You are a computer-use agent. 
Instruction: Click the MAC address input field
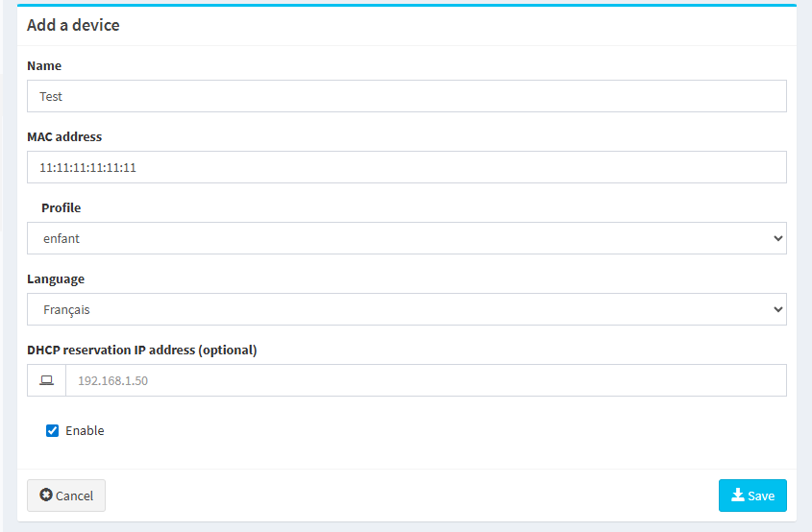click(x=406, y=167)
